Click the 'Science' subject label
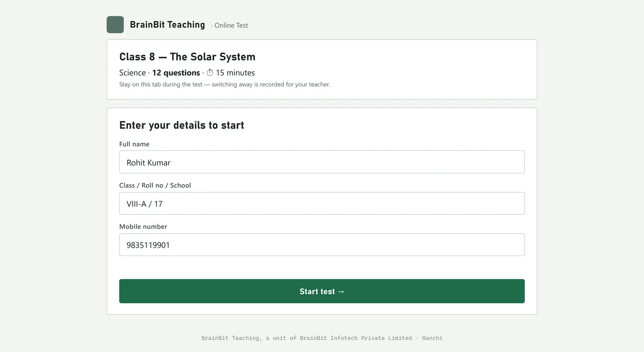The image size is (644, 352). click(x=132, y=73)
